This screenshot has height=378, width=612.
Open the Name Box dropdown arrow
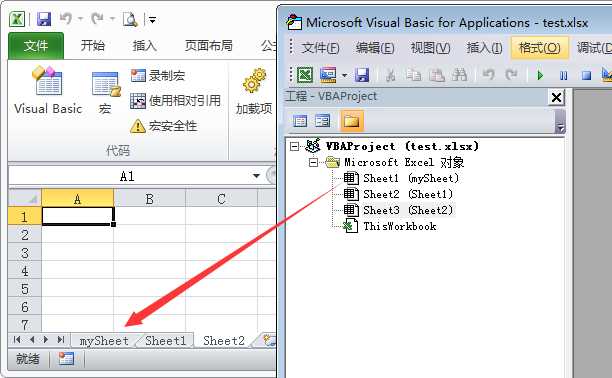click(256, 176)
